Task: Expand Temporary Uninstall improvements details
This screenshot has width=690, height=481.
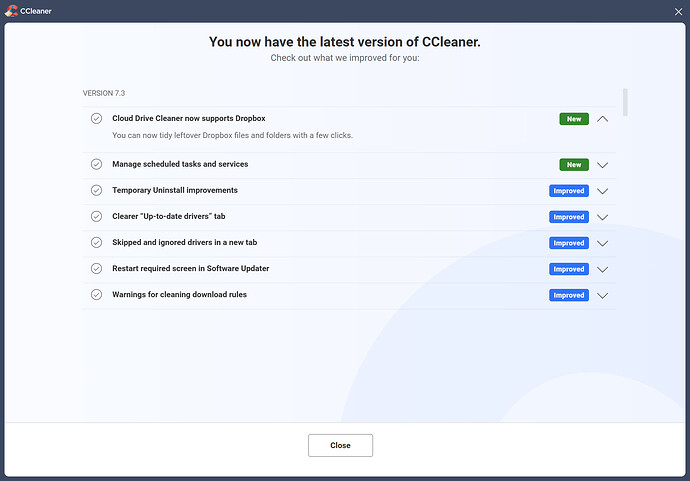Action: click(602, 191)
